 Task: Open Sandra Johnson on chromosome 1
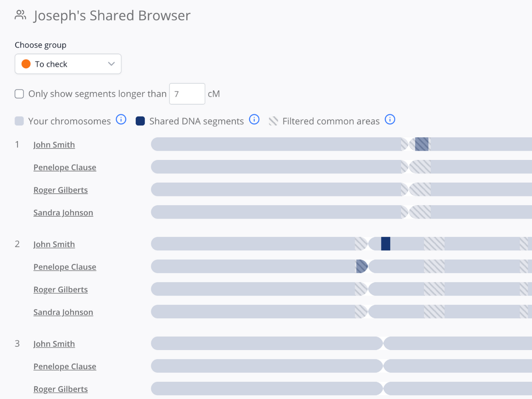pyautogui.click(x=63, y=212)
